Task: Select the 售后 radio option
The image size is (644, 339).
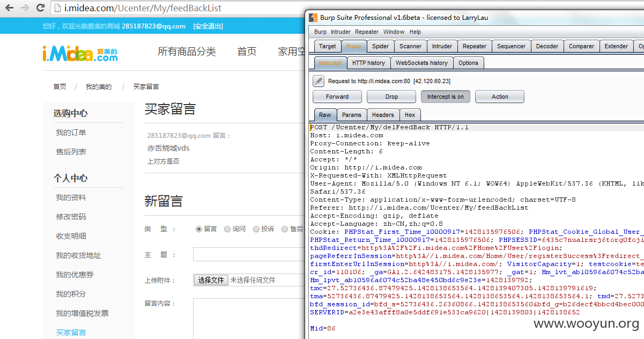Action: [x=285, y=229]
